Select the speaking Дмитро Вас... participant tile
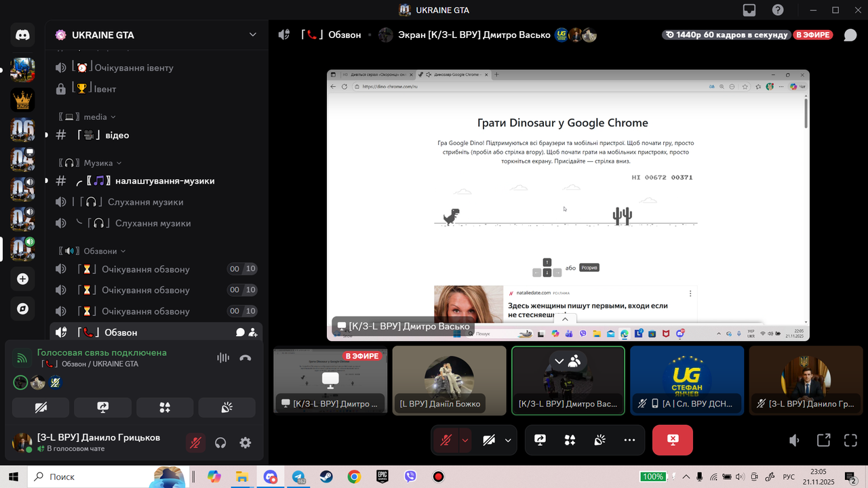The height and width of the screenshot is (488, 868). [568, 380]
